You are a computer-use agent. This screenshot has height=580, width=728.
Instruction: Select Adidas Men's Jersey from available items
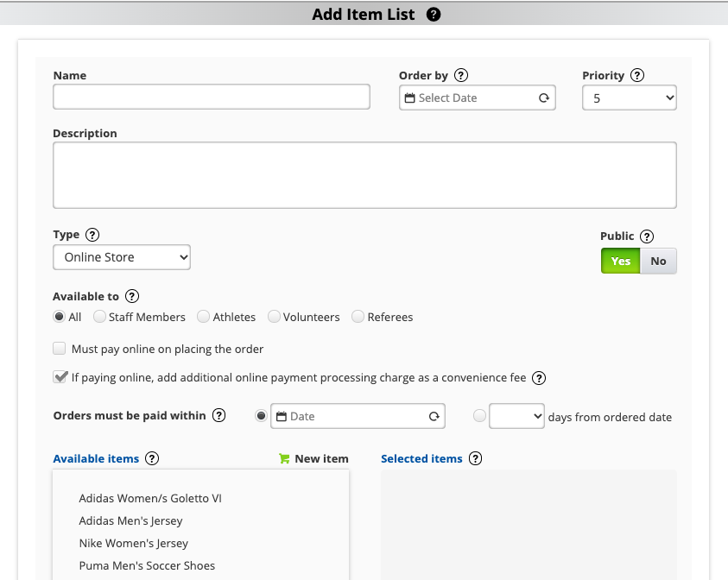(130, 520)
